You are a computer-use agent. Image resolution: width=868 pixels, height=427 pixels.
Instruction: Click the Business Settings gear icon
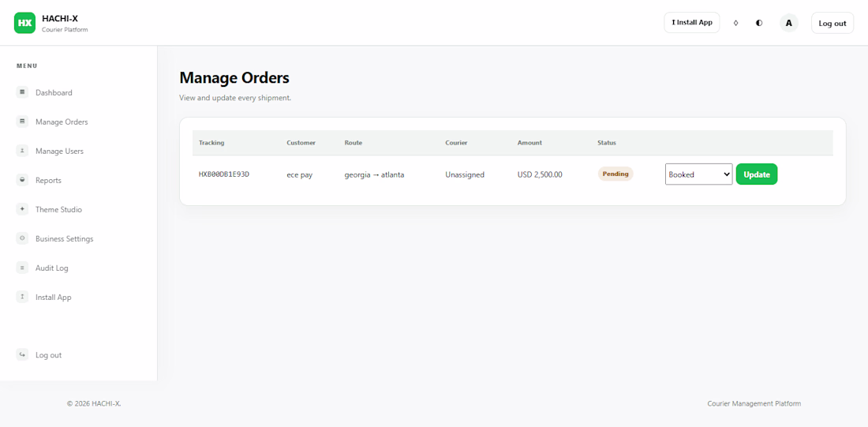point(22,238)
